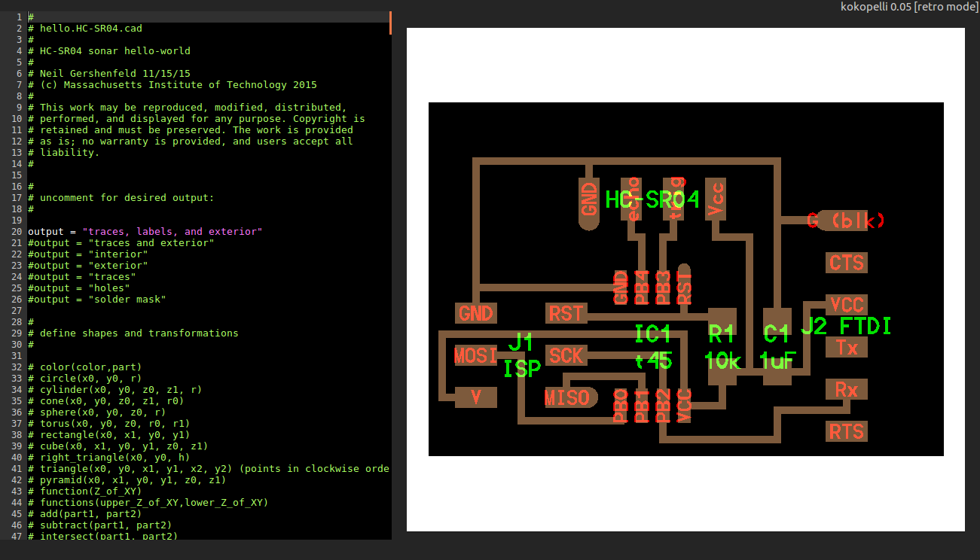The height and width of the screenshot is (560, 980).
Task: Click the '# hello.HC-SR04.cad' comment line
Action: [x=85, y=29]
